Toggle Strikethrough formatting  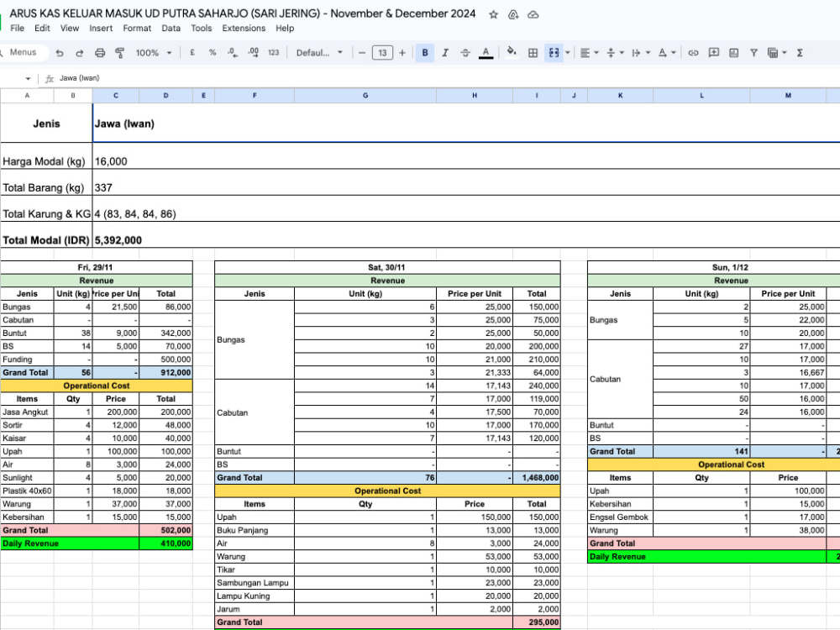[465, 52]
